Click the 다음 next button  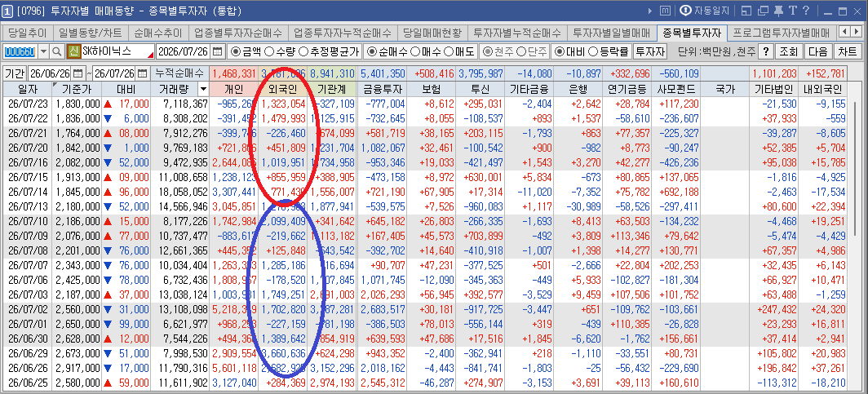tap(817, 51)
